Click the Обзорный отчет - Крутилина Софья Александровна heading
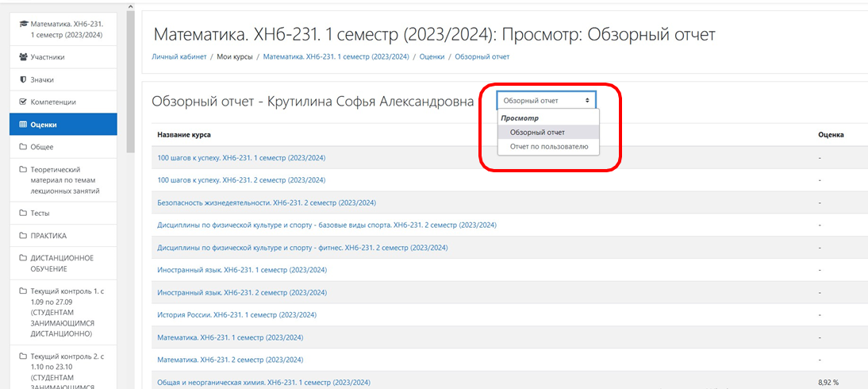The image size is (868, 389). 313,102
